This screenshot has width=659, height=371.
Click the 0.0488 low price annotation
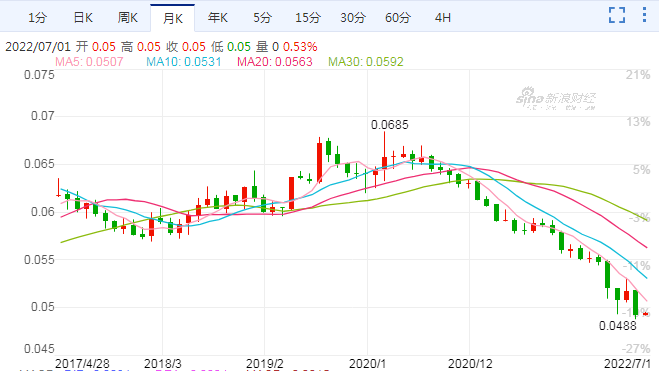pyautogui.click(x=617, y=326)
